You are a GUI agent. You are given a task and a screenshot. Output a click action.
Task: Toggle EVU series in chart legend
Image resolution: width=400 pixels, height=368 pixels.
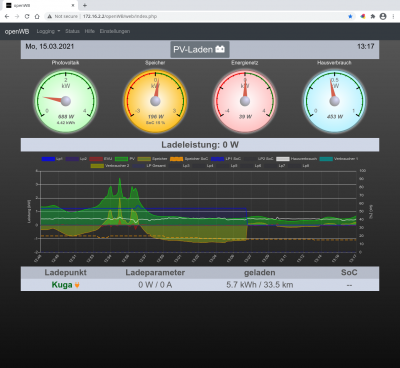point(100,159)
